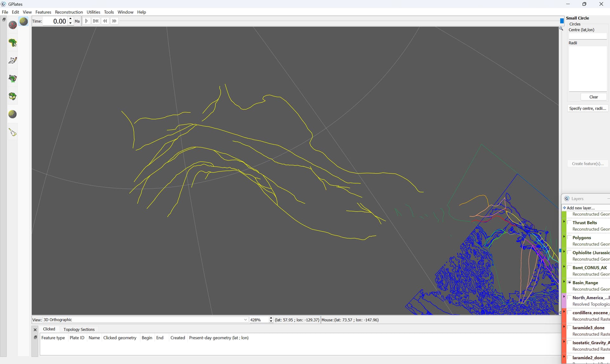Screen dimensions: 610x364
Task: Switch to the Topology Sections tab
Action: click(x=79, y=329)
